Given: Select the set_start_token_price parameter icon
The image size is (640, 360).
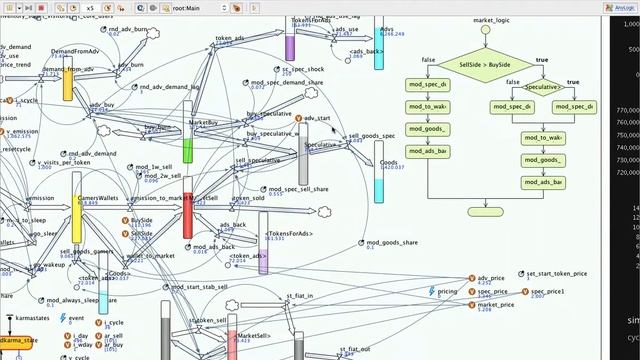Looking at the screenshot, I should (x=521, y=274).
